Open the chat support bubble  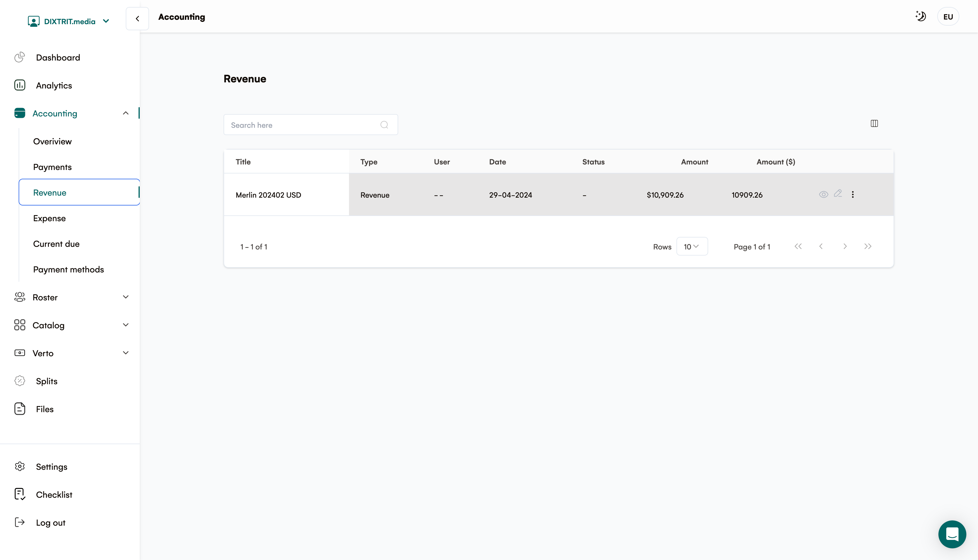[x=952, y=534]
